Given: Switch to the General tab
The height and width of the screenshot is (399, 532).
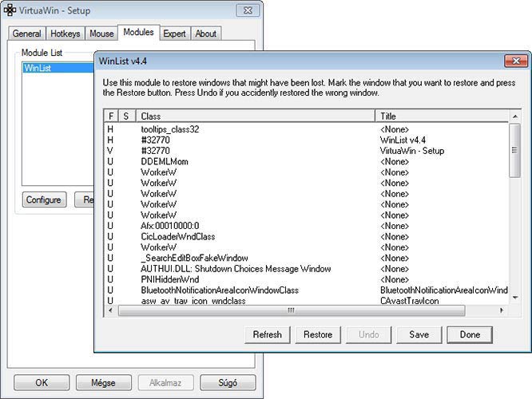Looking at the screenshot, I should 26,34.
